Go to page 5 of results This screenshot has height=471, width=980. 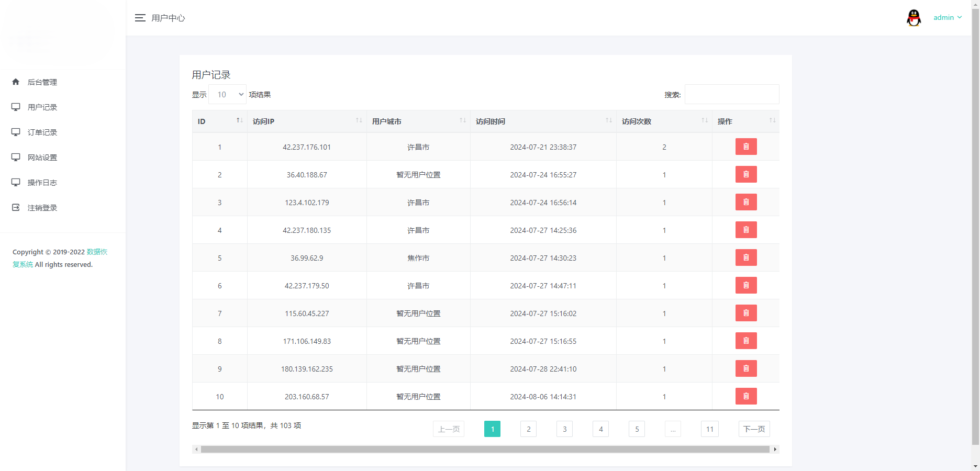click(x=637, y=429)
